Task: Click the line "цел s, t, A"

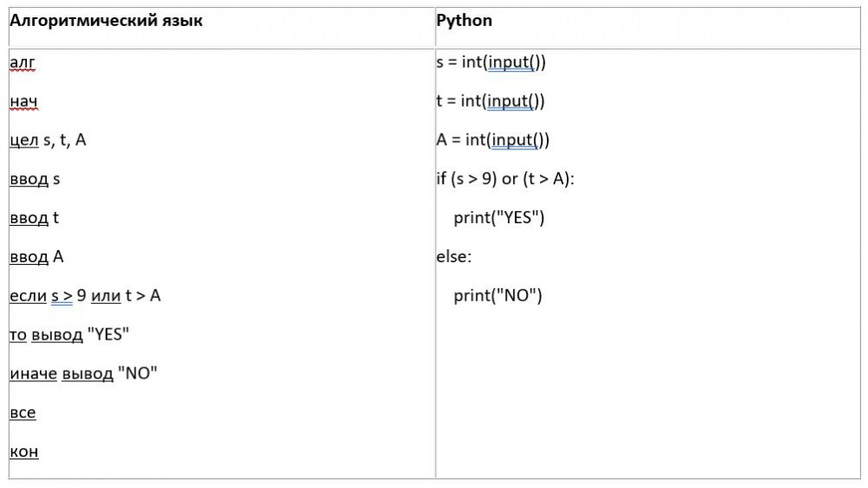Action: coord(48,140)
